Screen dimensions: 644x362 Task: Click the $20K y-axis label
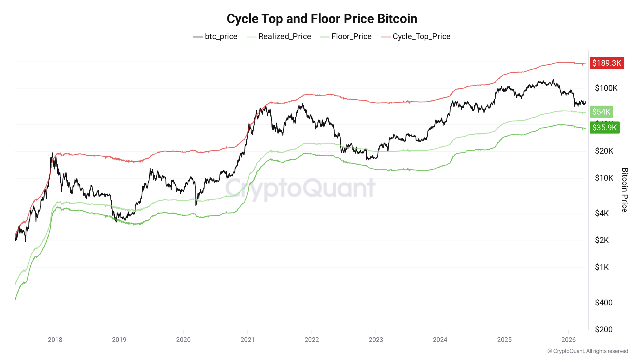[604, 151]
